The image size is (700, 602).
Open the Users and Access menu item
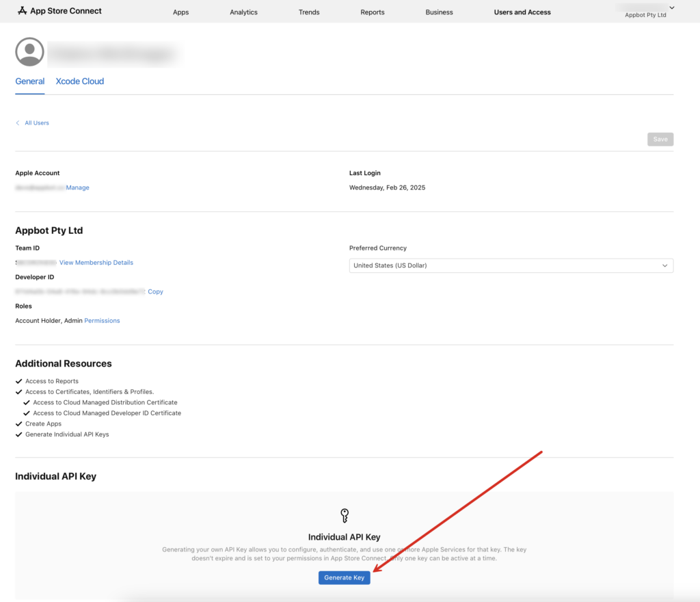point(522,12)
